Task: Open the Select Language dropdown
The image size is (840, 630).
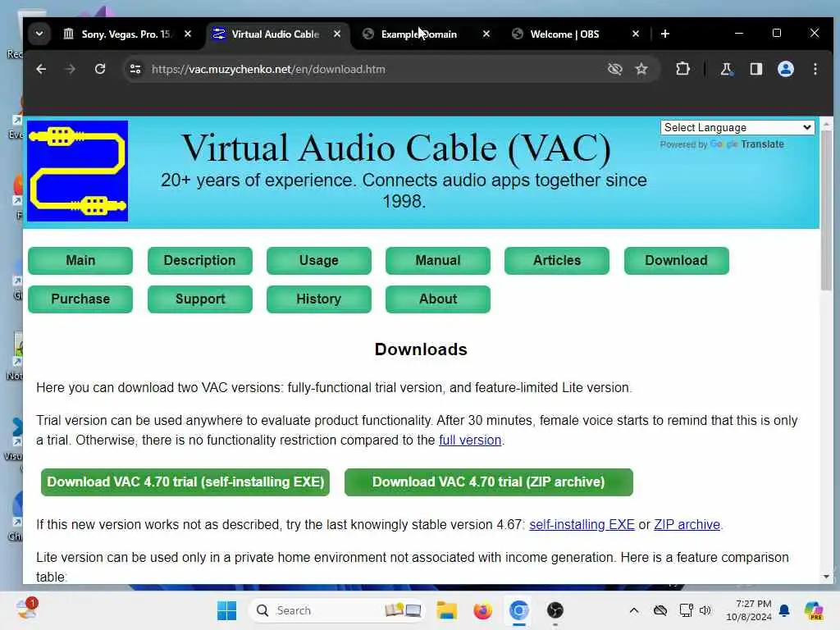Action: 737,127
